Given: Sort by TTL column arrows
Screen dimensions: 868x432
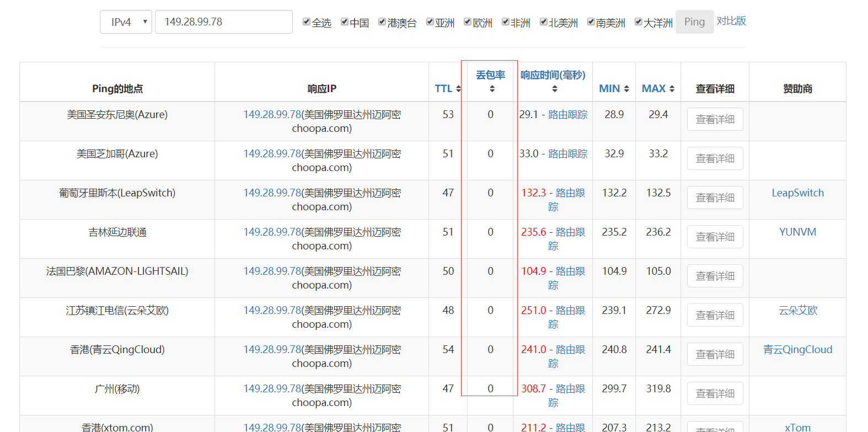Looking at the screenshot, I should coord(458,89).
